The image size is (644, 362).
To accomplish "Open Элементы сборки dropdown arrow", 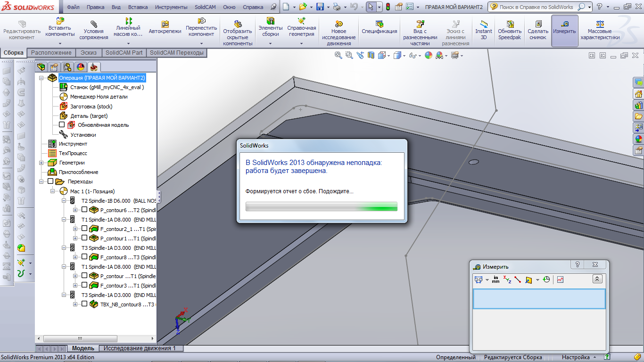I will coord(271,43).
